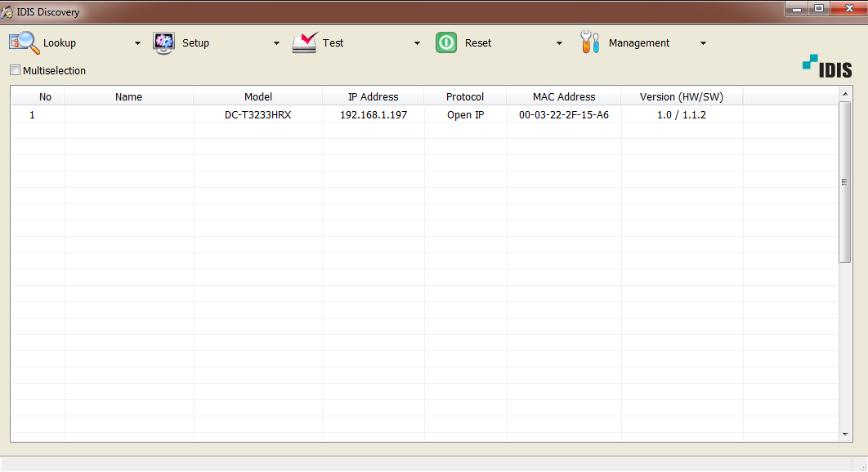The height and width of the screenshot is (472, 868).
Task: Click the Management tools icon
Action: pos(589,42)
